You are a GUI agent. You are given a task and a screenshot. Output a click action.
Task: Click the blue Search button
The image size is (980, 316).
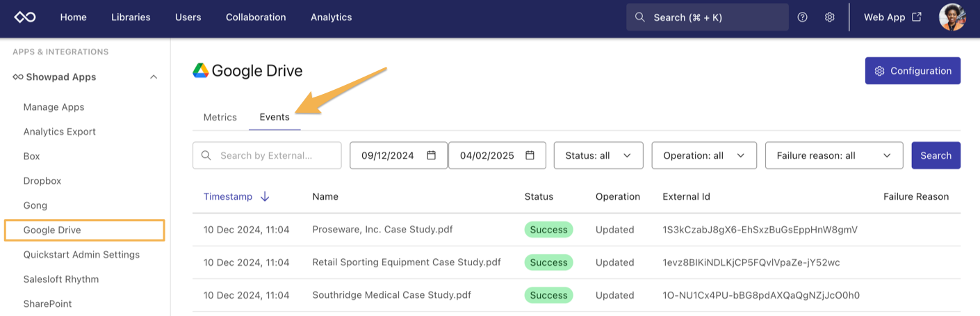(936, 155)
